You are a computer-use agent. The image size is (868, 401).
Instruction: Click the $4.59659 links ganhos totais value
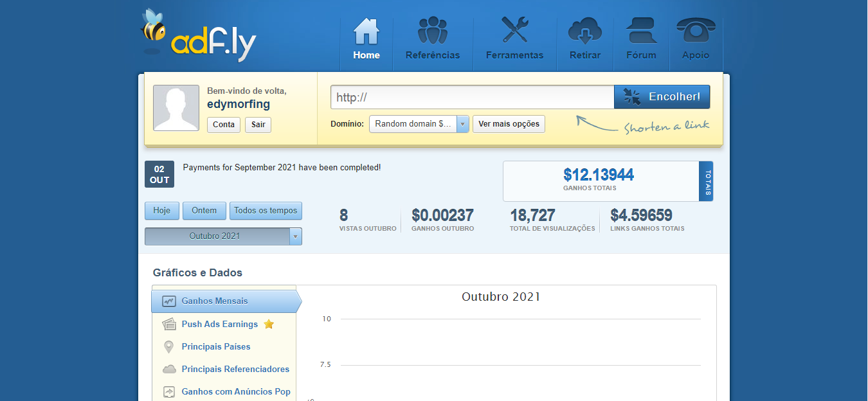(641, 215)
